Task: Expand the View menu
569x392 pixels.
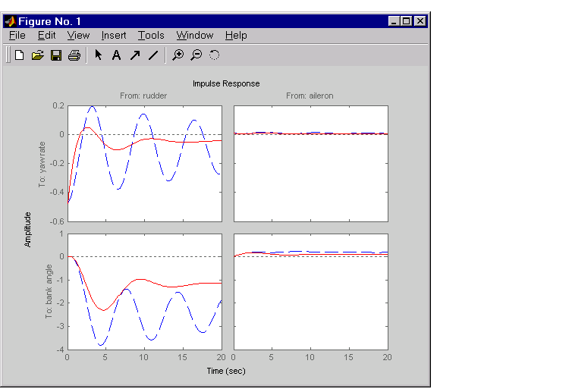Action: (x=78, y=35)
